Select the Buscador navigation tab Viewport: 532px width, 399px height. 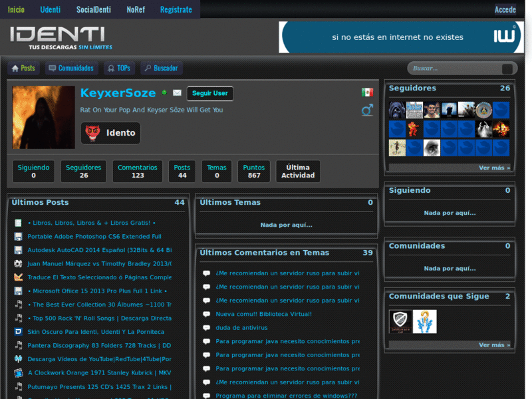[162, 68]
